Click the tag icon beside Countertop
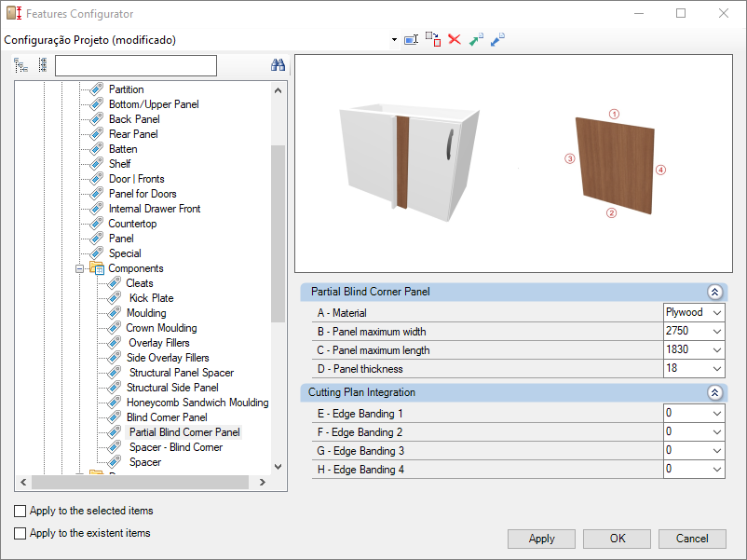The width and height of the screenshot is (747, 560). tap(97, 224)
